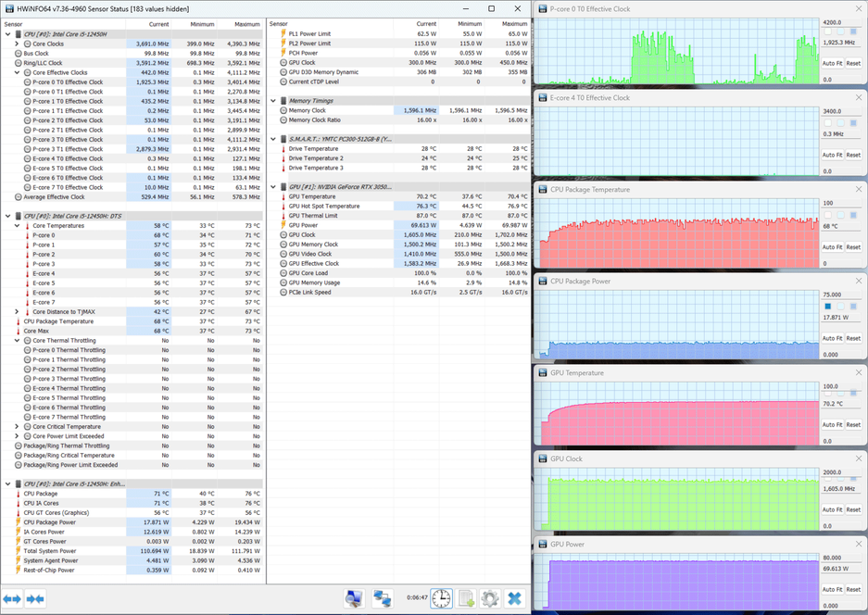The width and height of the screenshot is (868, 615).
Task: Click the collapse columns inward-arrows icon
Action: pos(35,599)
